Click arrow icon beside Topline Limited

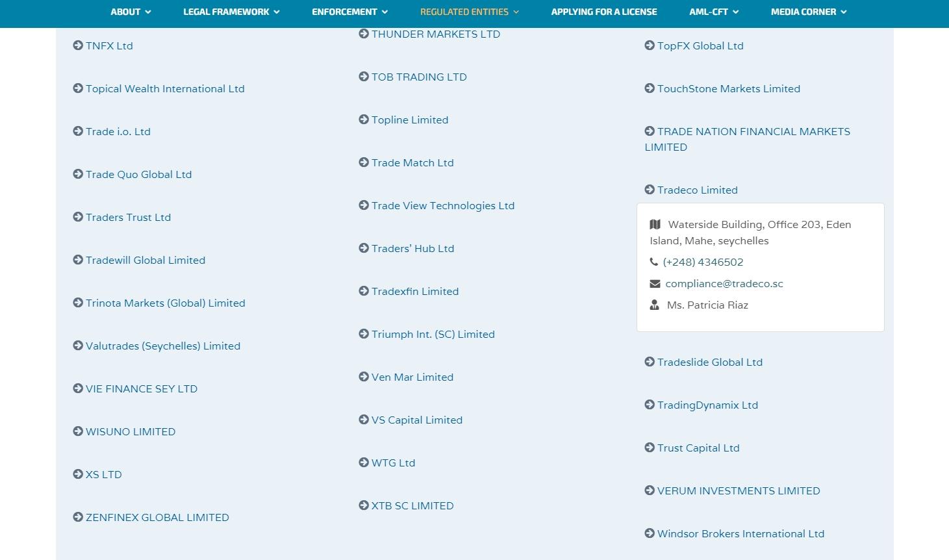coord(364,120)
